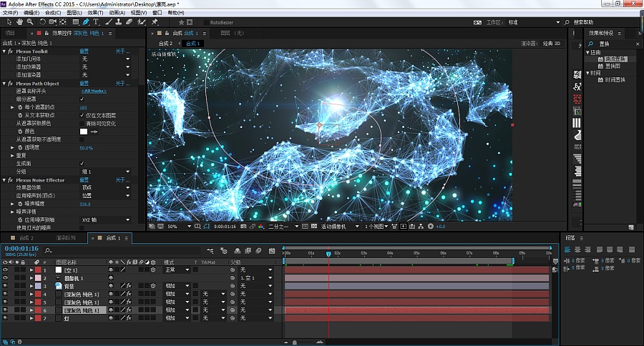This screenshot has width=644, height=346.
Task: Open the 50% magnification dropdown
Action: 180,226
